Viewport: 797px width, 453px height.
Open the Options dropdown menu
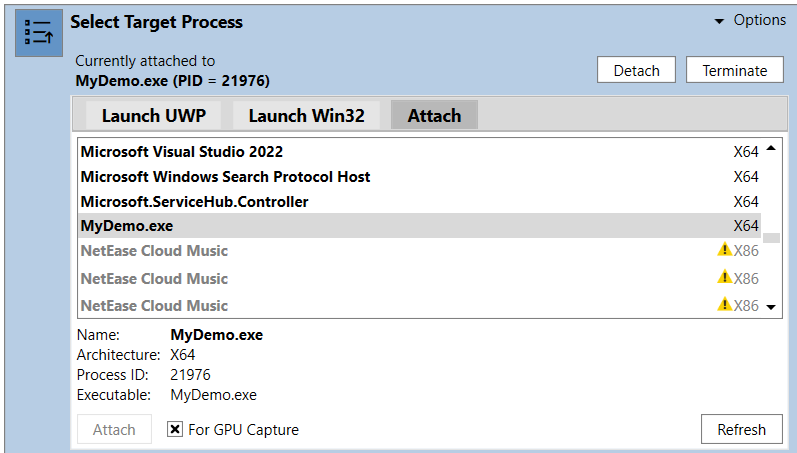750,20
